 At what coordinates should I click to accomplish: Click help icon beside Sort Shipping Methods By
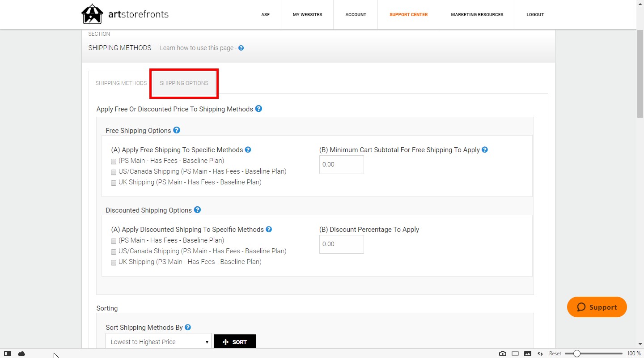[x=188, y=328]
